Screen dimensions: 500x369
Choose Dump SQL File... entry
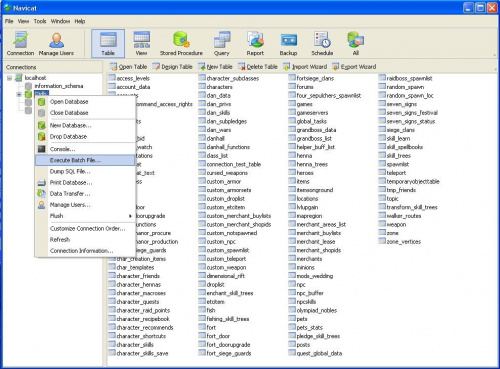[85, 171]
